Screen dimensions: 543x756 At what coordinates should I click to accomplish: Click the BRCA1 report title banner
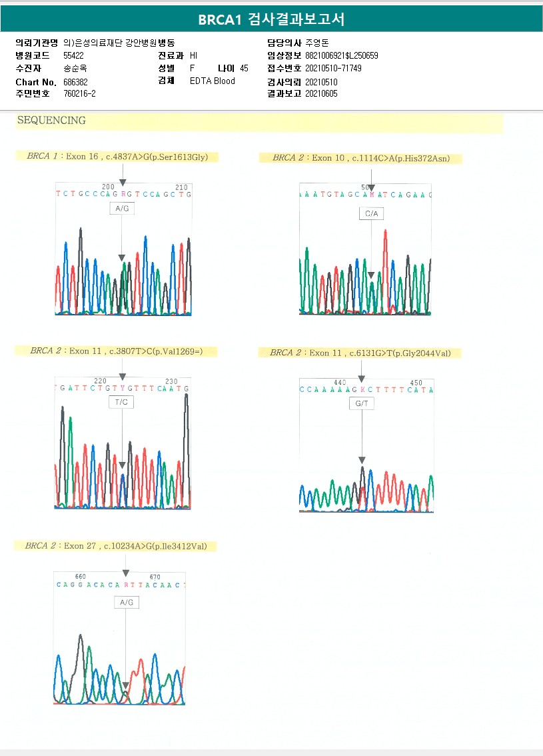click(x=271, y=19)
